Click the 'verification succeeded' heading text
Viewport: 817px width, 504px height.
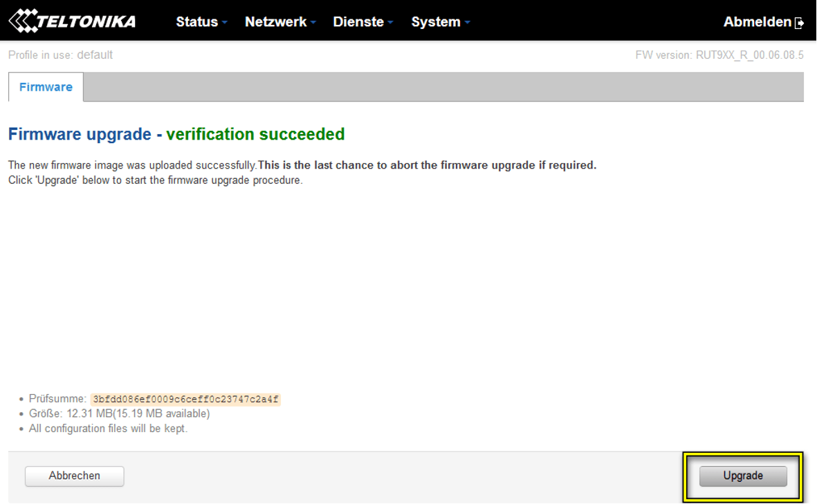255,134
